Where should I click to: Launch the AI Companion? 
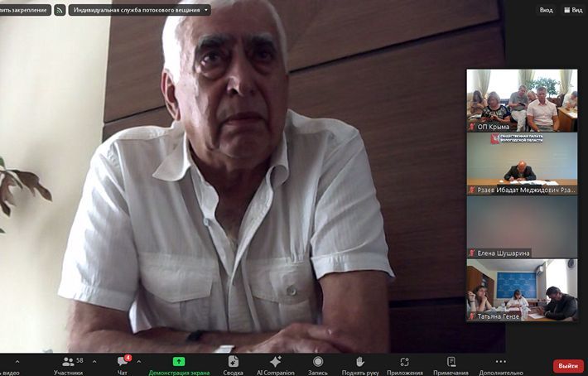coord(275,365)
